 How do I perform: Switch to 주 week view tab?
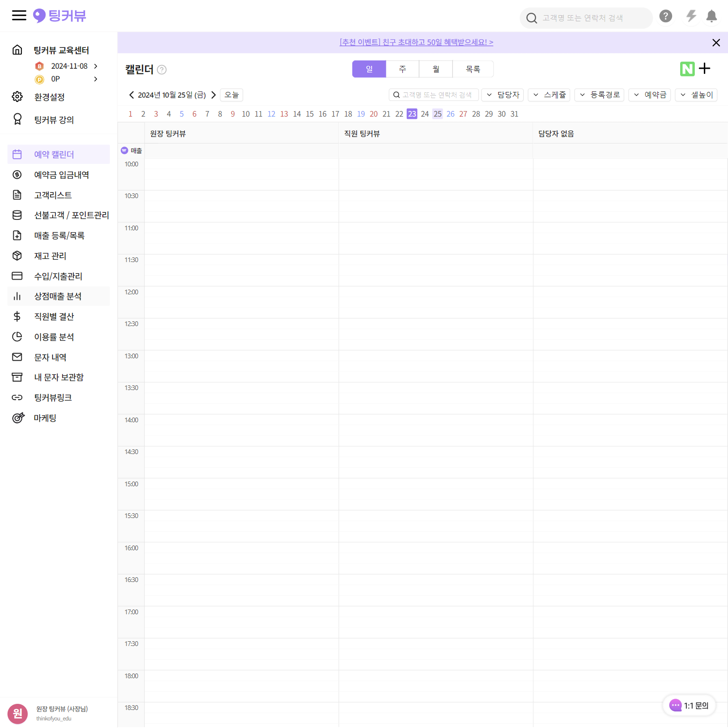coord(402,69)
